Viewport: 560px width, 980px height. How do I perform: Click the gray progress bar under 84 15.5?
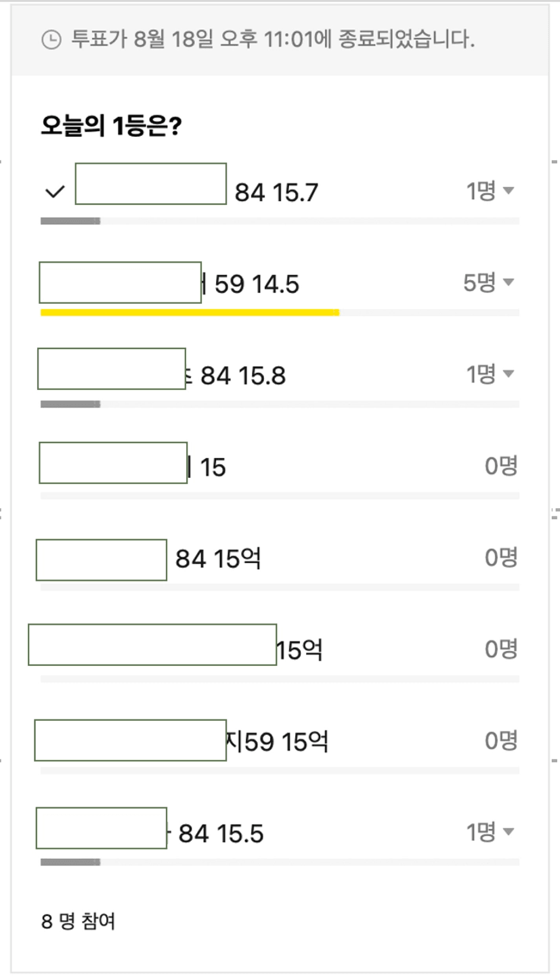point(70,862)
